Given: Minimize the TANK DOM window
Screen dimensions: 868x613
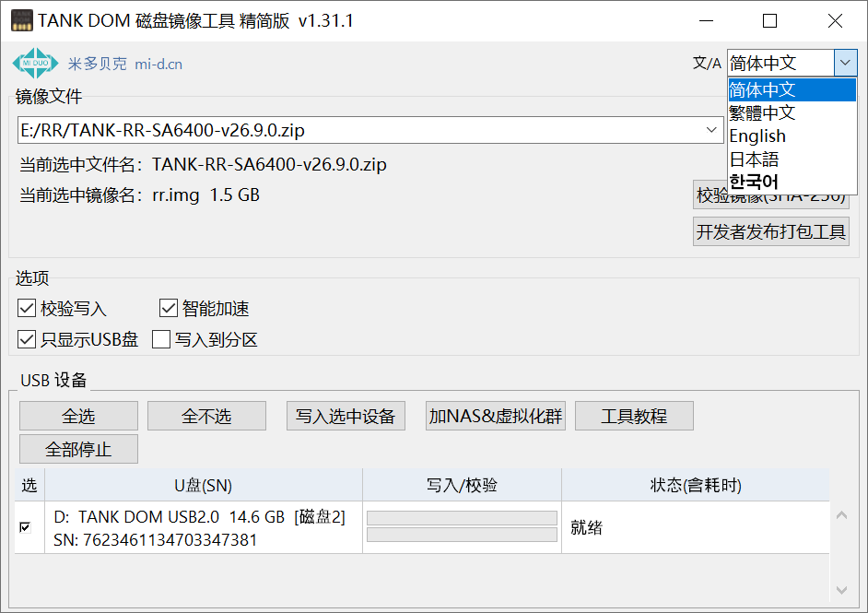Looking at the screenshot, I should 706,21.
